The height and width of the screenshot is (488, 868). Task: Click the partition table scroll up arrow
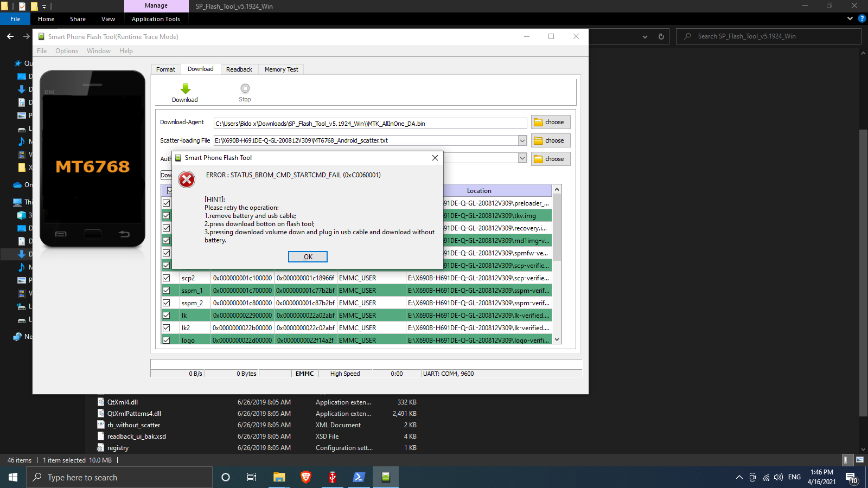click(557, 189)
